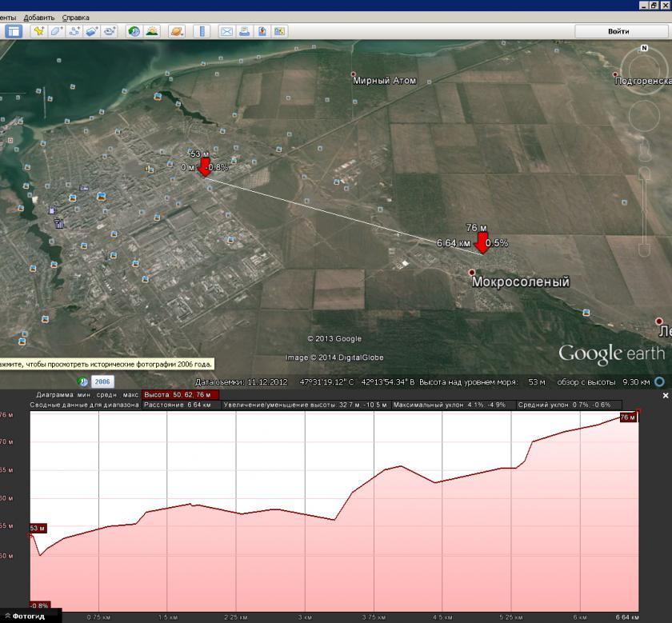Click the historical imagery clock icon

pos(82,381)
